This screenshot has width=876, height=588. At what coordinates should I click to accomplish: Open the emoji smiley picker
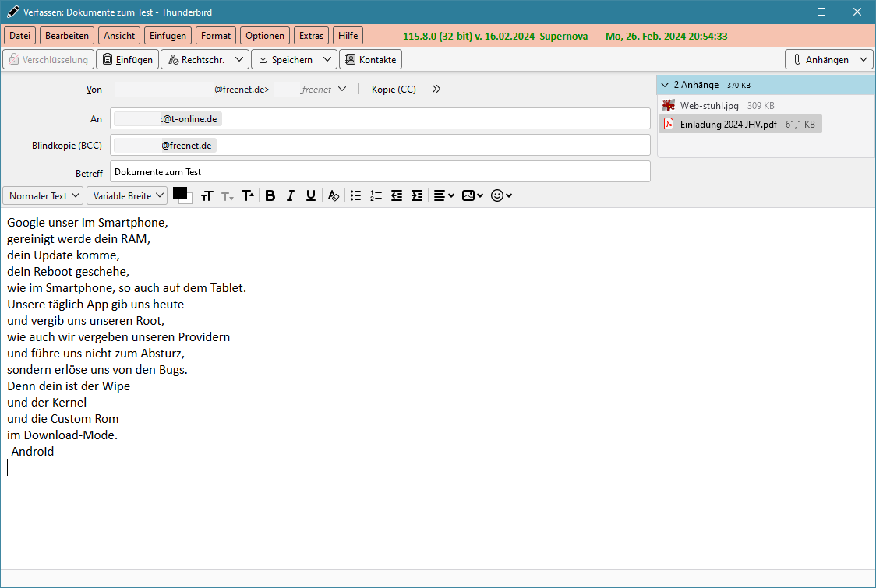pyautogui.click(x=501, y=195)
